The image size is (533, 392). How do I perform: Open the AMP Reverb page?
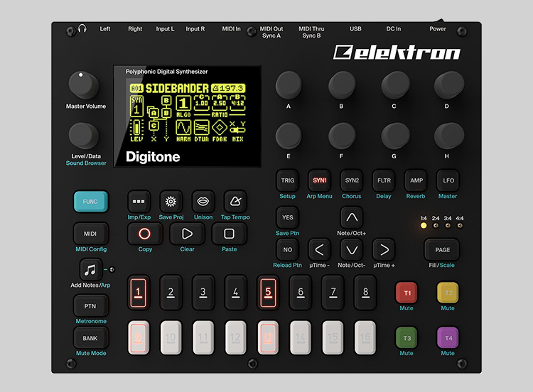click(x=416, y=180)
